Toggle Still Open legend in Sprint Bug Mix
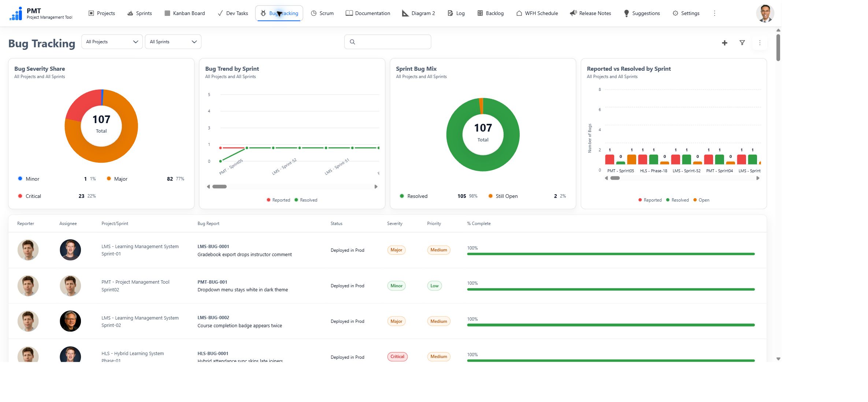Screen dimensions: 868x402 [x=503, y=196]
